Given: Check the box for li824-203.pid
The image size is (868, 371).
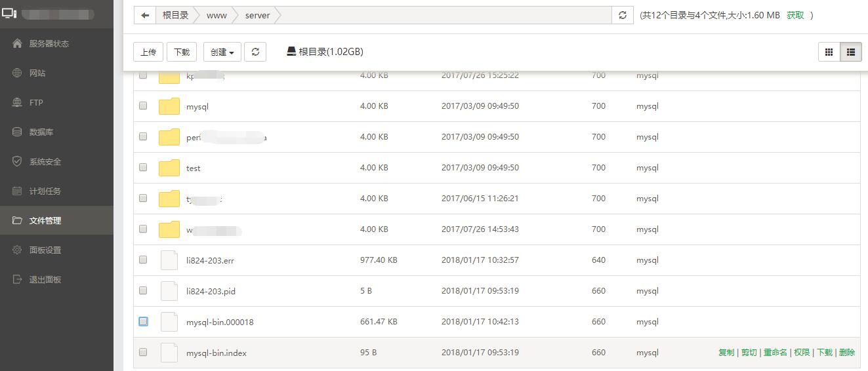Looking at the screenshot, I should pyautogui.click(x=143, y=290).
